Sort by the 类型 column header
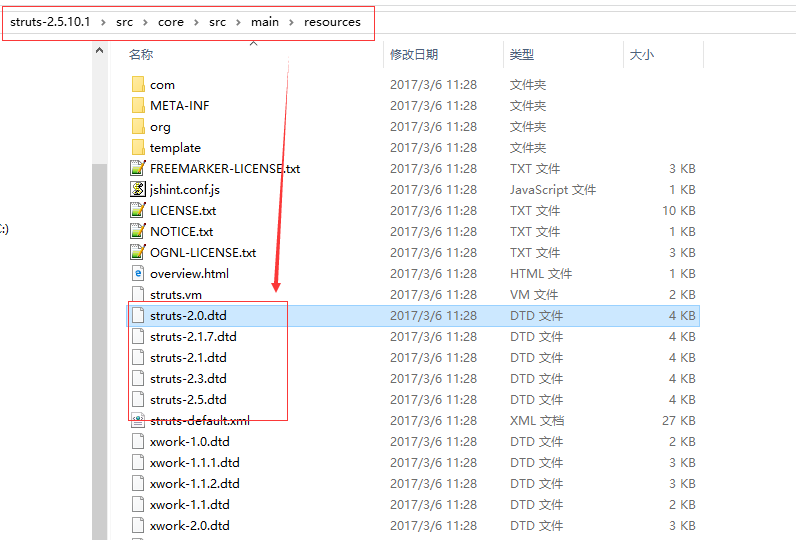Viewport: 796px width, 540px height. coord(522,54)
